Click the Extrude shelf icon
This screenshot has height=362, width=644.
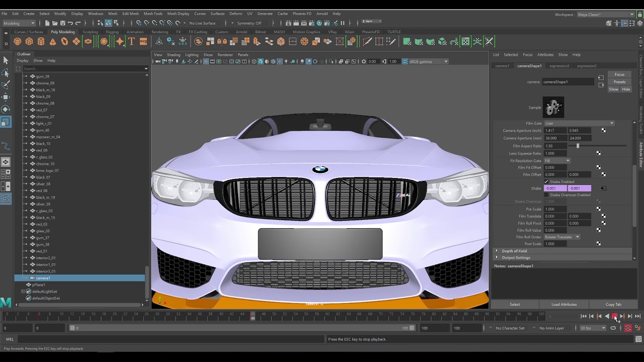point(257,42)
